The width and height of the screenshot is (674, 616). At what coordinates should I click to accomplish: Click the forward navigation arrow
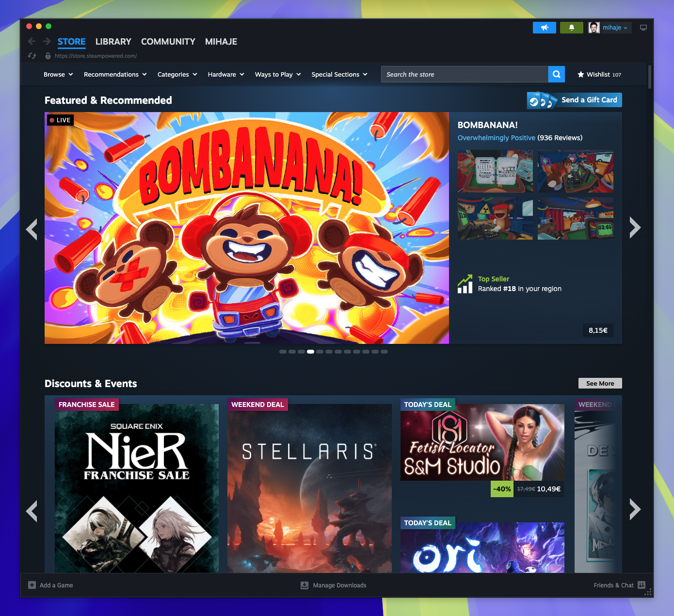[47, 41]
